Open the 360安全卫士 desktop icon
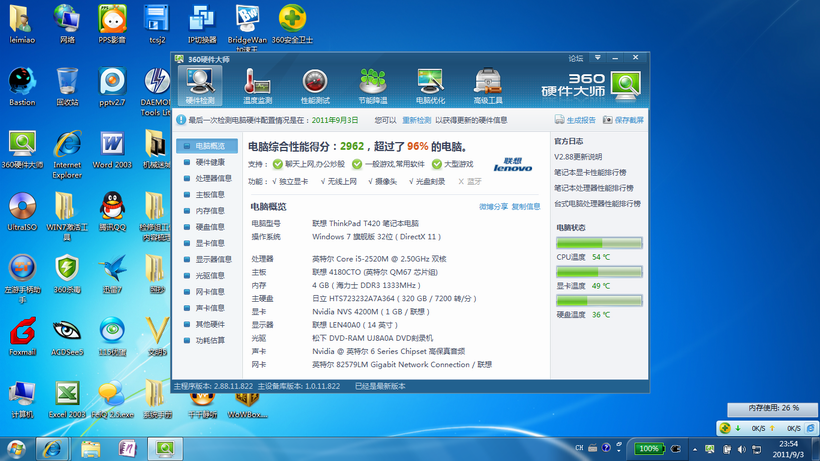This screenshot has height=461, width=820. (292, 24)
